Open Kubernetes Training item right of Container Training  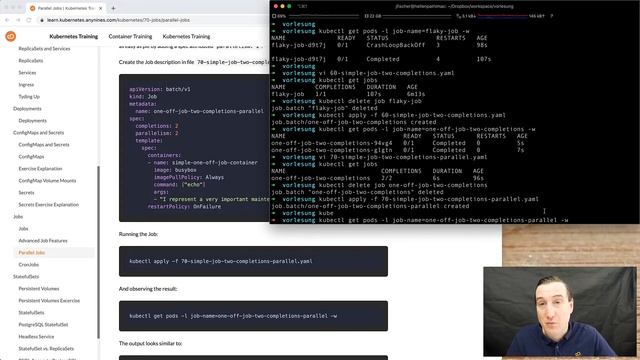pos(187,36)
